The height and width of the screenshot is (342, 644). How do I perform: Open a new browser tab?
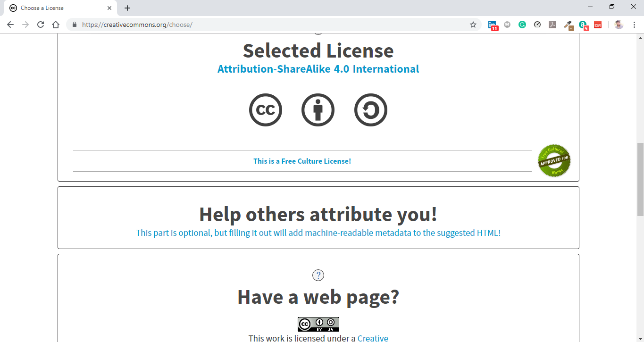tap(127, 8)
